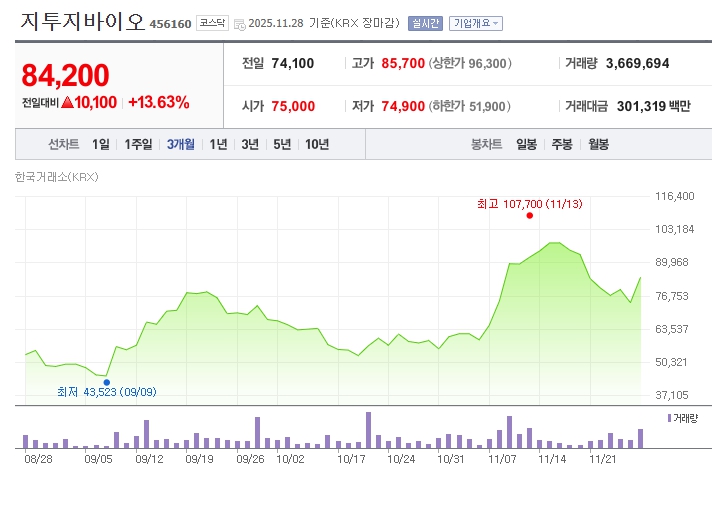Select the 3개월 chart period

coord(181,144)
